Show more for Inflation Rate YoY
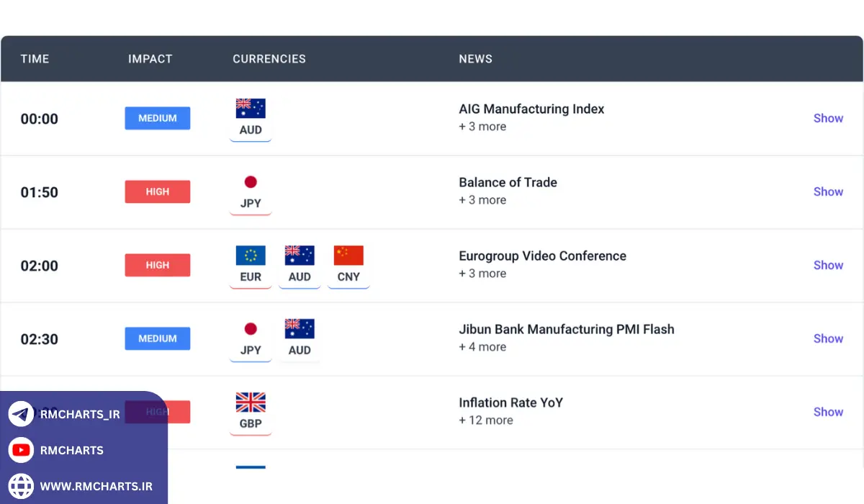This screenshot has width=864, height=504. [x=828, y=412]
